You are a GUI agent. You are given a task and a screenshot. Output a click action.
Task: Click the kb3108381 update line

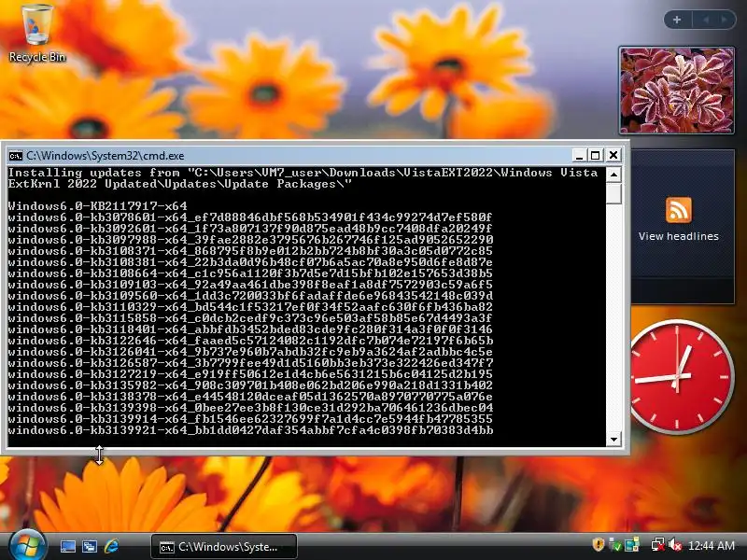click(250, 262)
